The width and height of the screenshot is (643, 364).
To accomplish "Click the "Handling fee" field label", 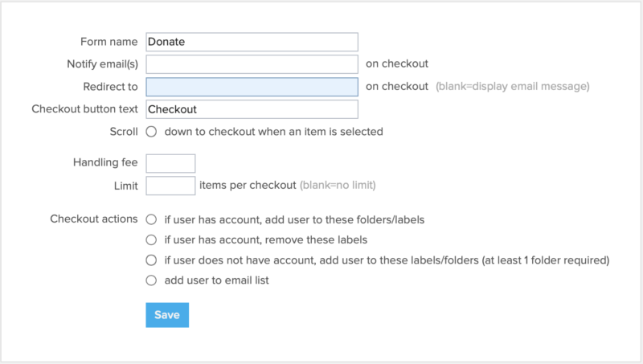I will click(105, 163).
